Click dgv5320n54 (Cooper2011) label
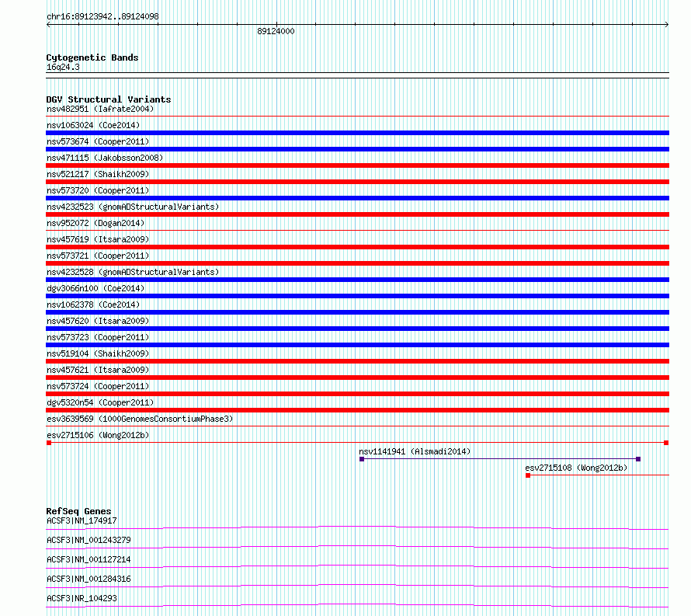The image size is (691, 616). (100, 402)
